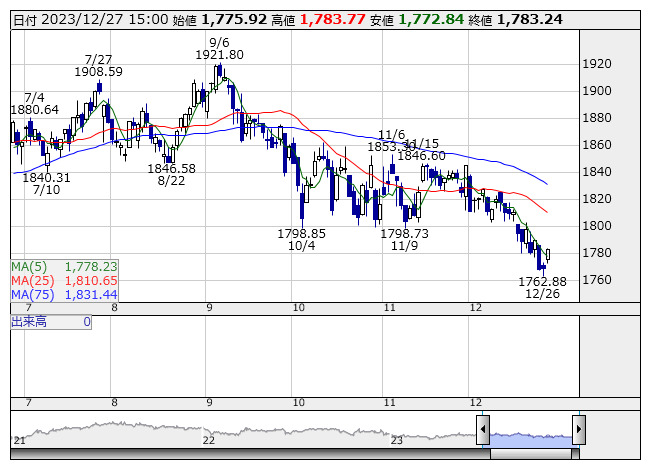Click month 12 on the price chart axis
This screenshot has width=653, height=470.
476,308
